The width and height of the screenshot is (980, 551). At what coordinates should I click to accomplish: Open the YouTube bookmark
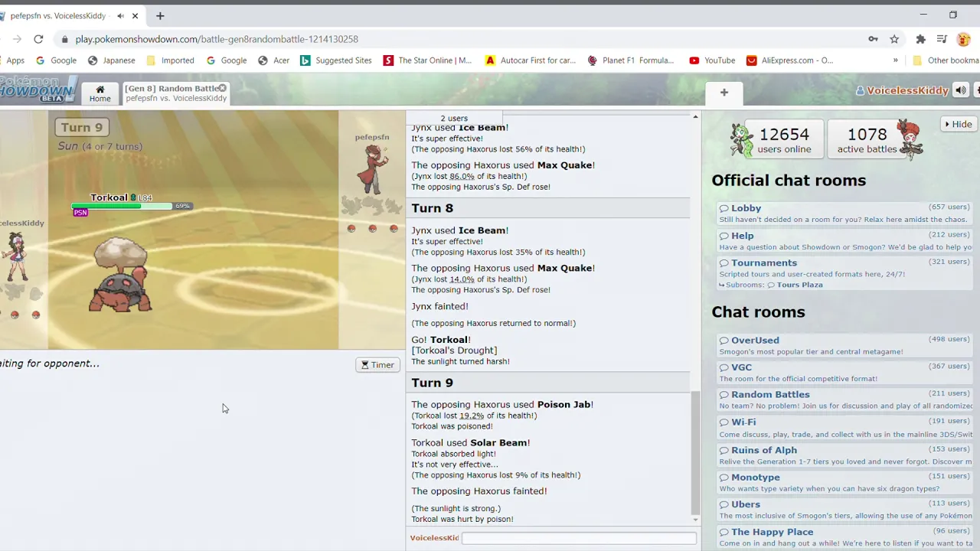coord(712,60)
